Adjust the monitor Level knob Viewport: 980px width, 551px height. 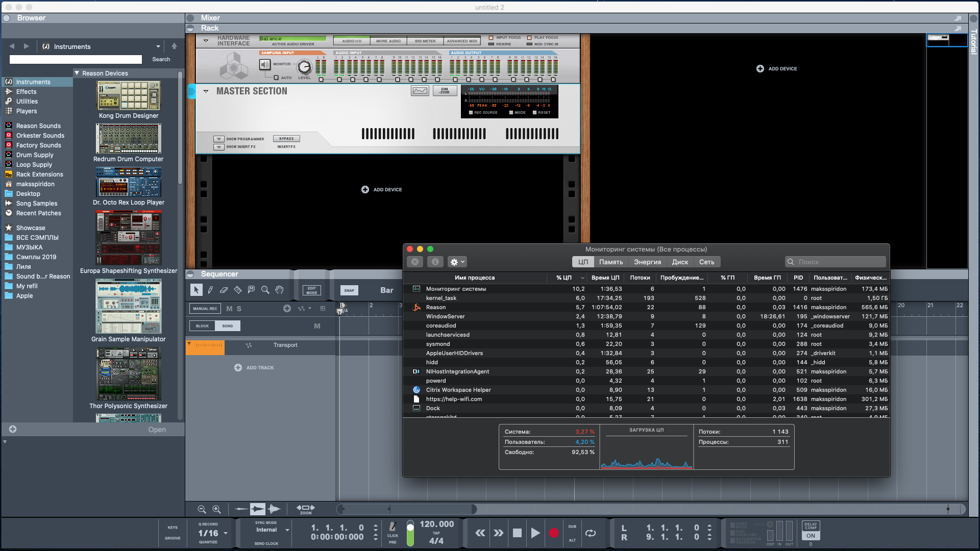(304, 67)
